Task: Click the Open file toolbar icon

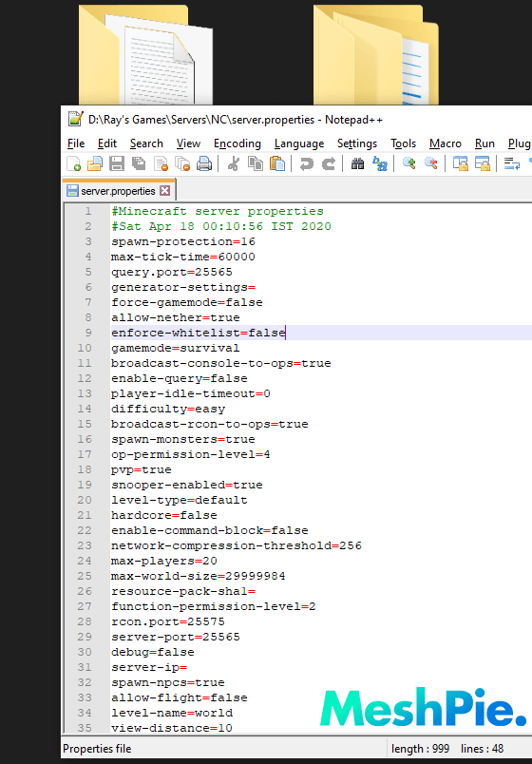Action: tap(94, 163)
